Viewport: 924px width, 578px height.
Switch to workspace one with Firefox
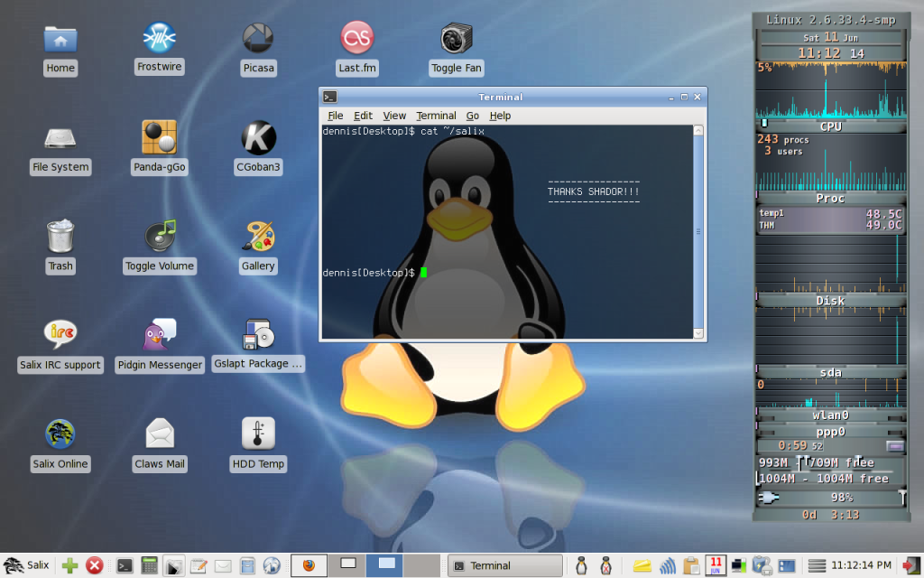click(x=309, y=566)
